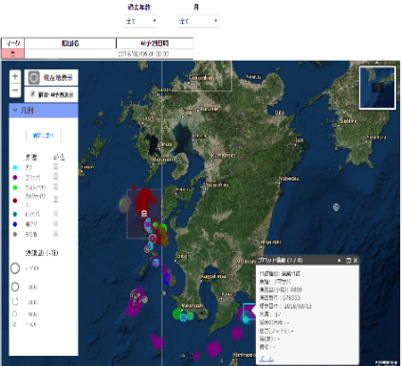The image size is (402, 366).
Task: Tick the checkbox beside the dark red legend entry
Action: pyautogui.click(x=56, y=199)
